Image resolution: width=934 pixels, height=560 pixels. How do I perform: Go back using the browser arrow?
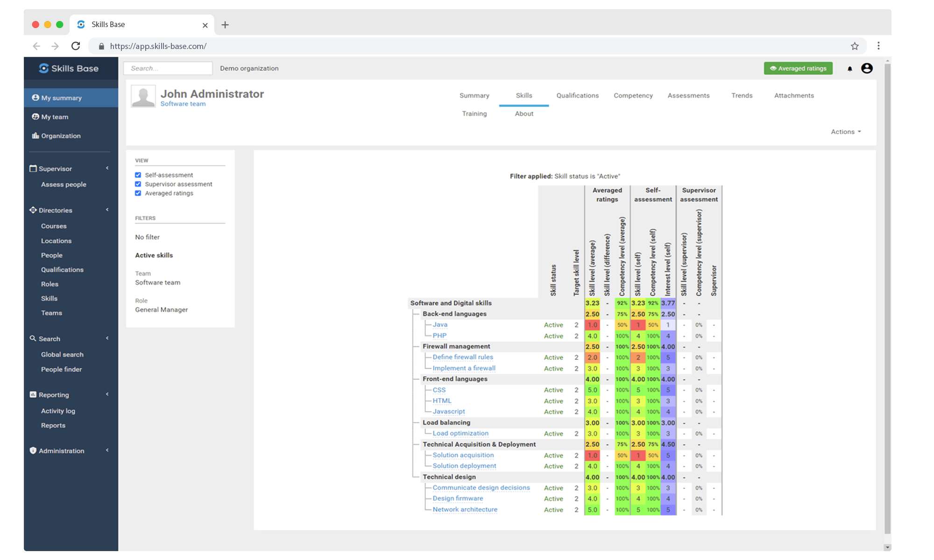tap(36, 46)
